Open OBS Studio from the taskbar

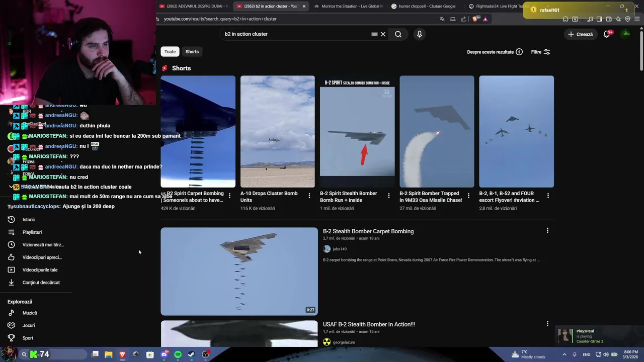click(205, 354)
